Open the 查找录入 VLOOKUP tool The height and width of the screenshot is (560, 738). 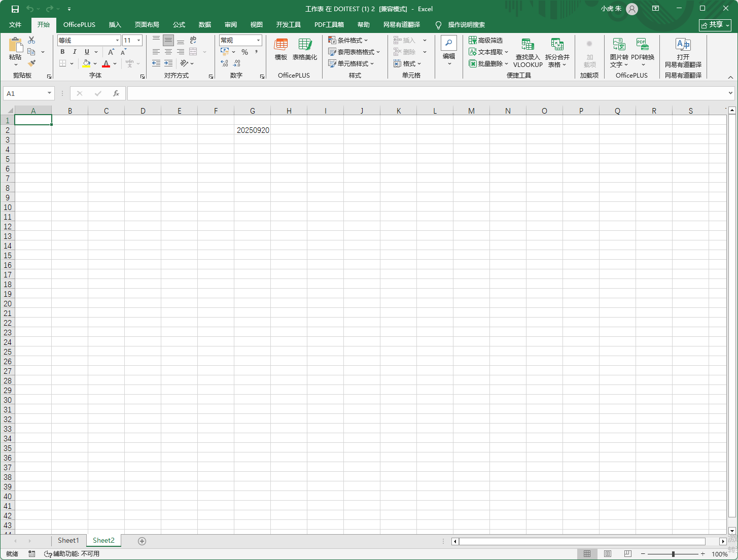click(528, 53)
